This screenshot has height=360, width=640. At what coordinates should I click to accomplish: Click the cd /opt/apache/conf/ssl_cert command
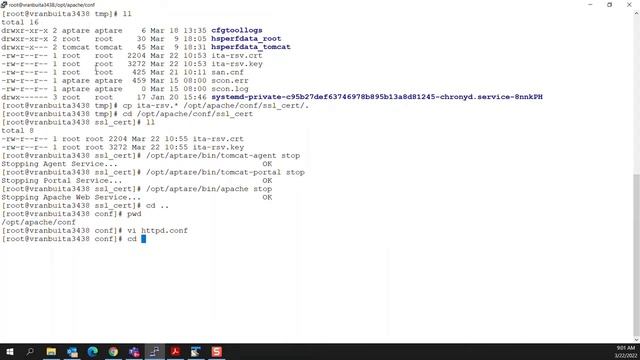point(188,114)
